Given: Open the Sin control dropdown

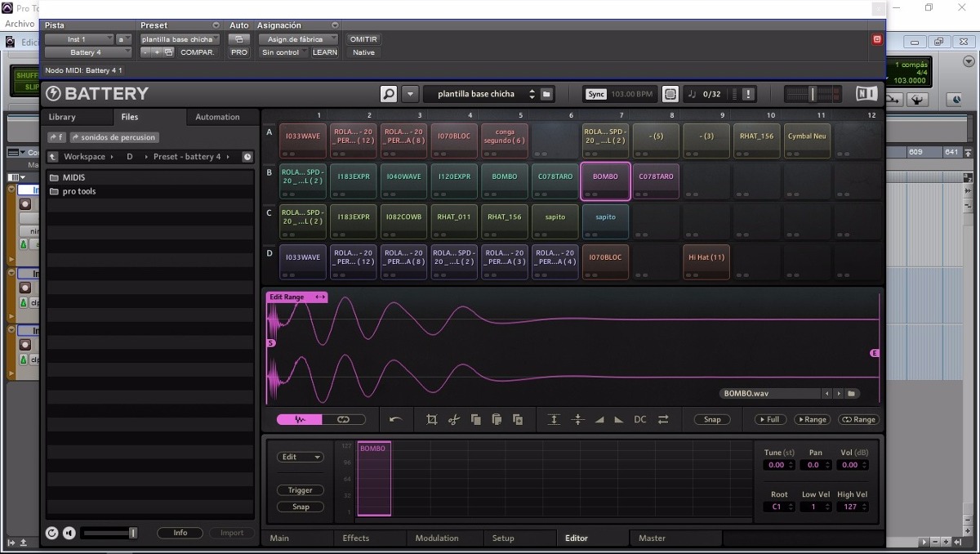Looking at the screenshot, I should click(x=283, y=52).
